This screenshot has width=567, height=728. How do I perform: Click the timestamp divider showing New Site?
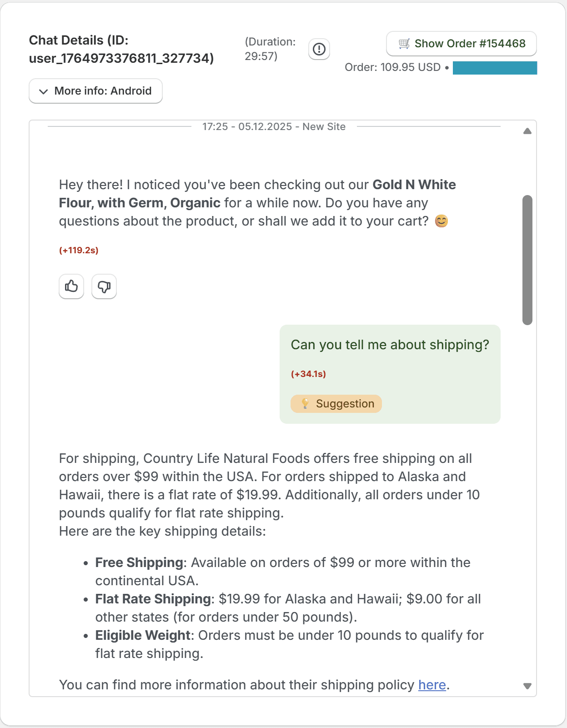tap(274, 126)
